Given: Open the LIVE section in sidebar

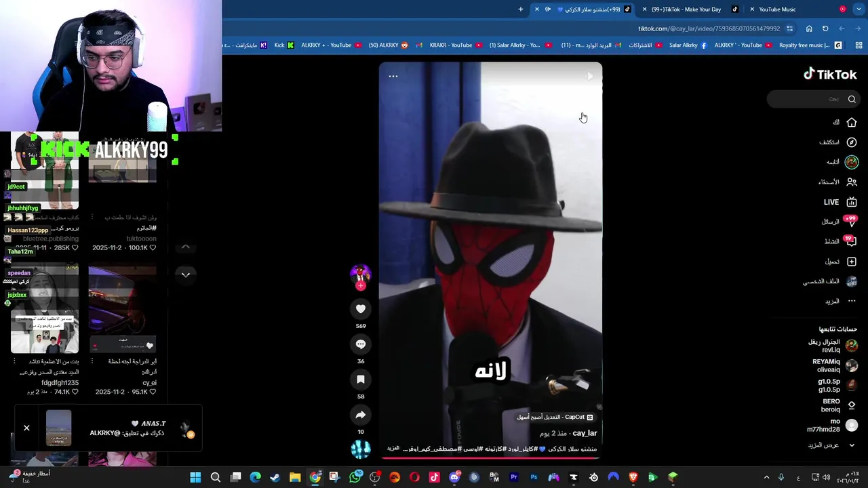Looking at the screenshot, I should point(840,202).
